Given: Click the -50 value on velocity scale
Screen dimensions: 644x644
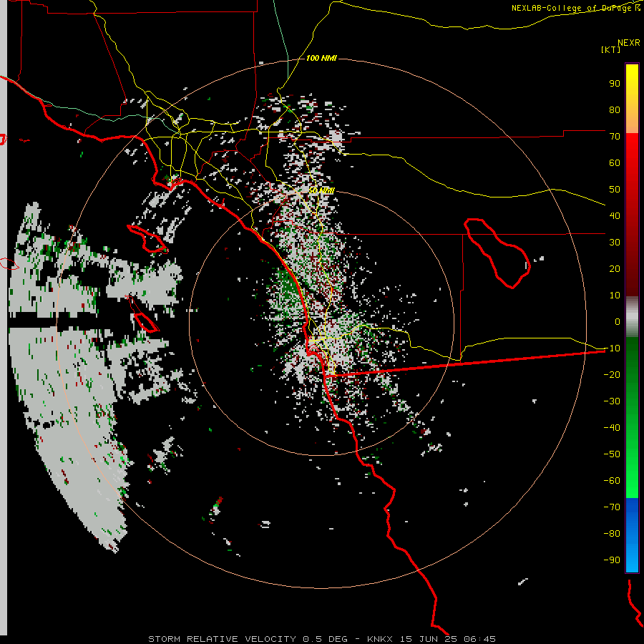Looking at the screenshot, I should point(612,454).
